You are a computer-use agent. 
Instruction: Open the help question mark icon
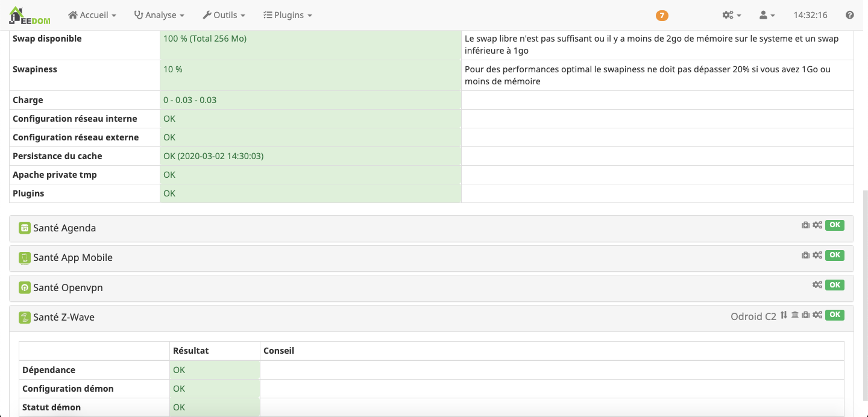point(850,15)
